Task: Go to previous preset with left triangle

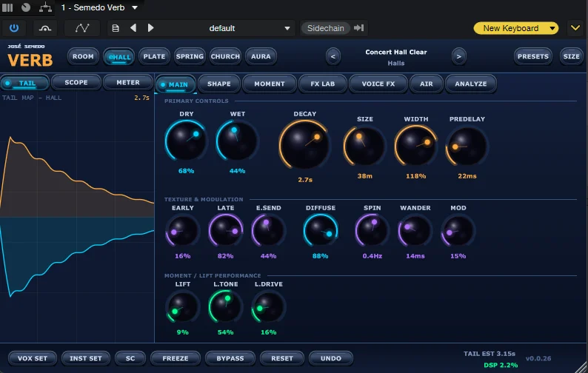Action: (133, 28)
